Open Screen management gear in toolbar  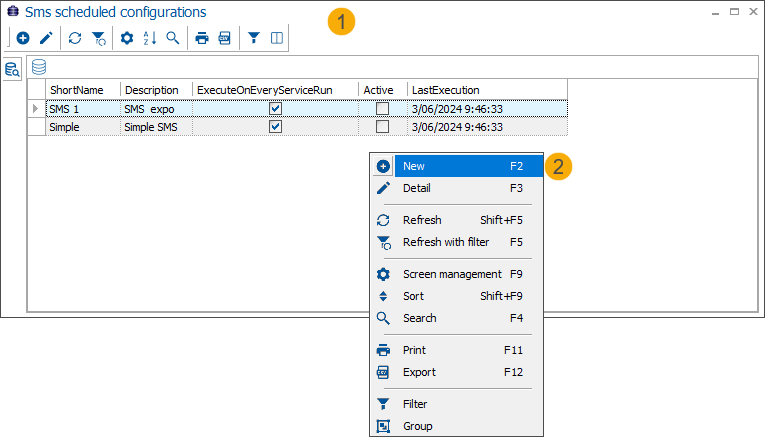[127, 38]
